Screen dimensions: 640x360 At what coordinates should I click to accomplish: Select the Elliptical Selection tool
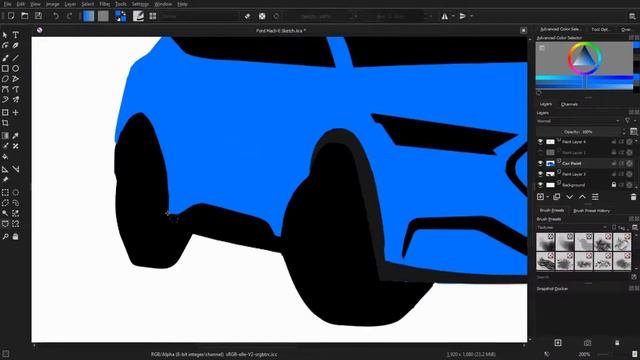point(16,192)
